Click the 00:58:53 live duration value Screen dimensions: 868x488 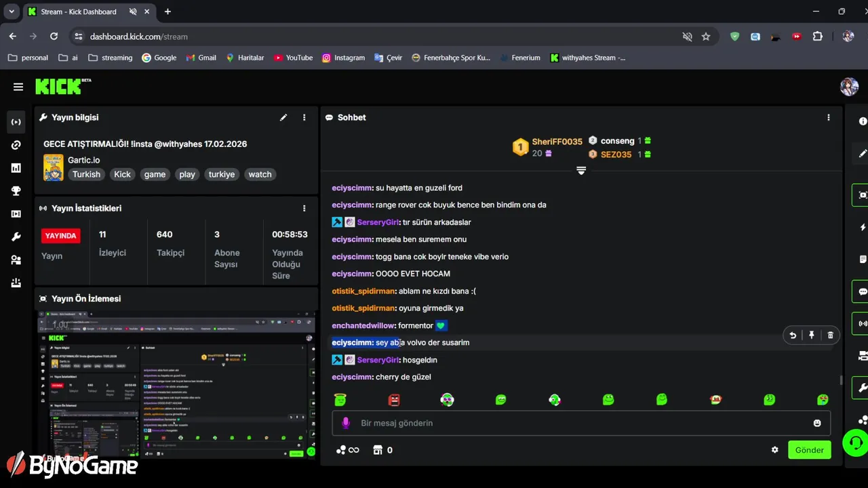(290, 235)
